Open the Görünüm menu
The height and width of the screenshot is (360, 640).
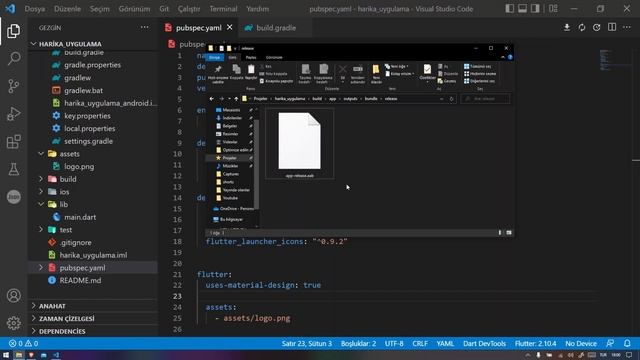pos(134,9)
